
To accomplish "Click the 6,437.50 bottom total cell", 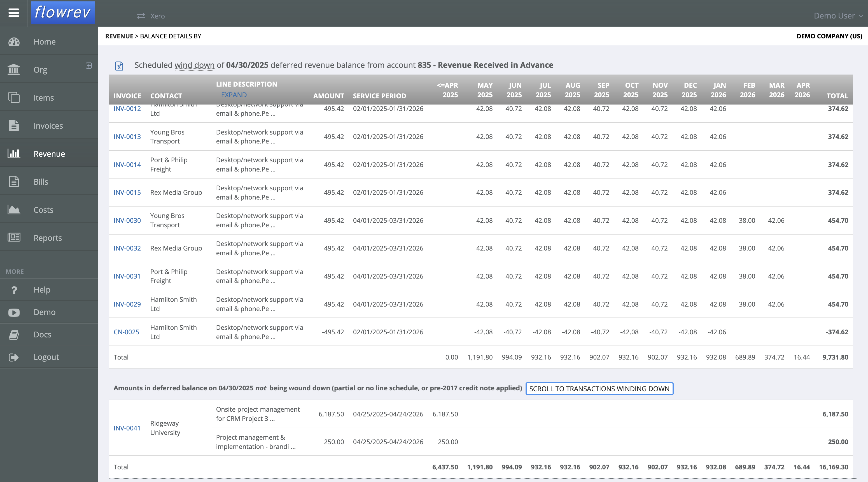I will coord(445,467).
